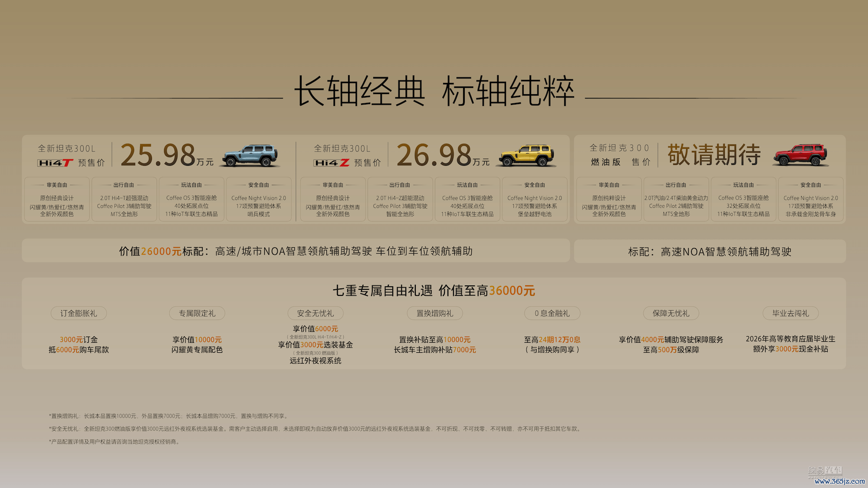This screenshot has height=488, width=868.
Task: Click the 订金膨胀礼 pill label
Action: click(x=79, y=313)
